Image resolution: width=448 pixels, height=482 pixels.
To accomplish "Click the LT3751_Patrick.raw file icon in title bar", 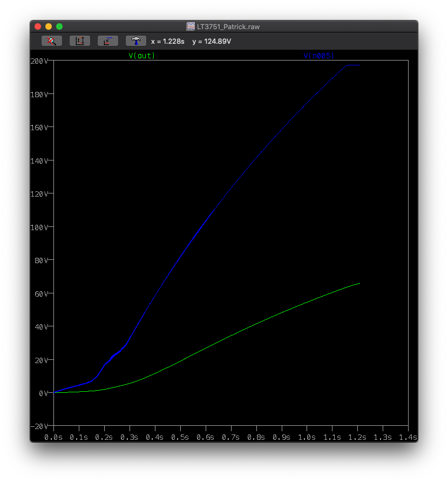I will point(191,26).
